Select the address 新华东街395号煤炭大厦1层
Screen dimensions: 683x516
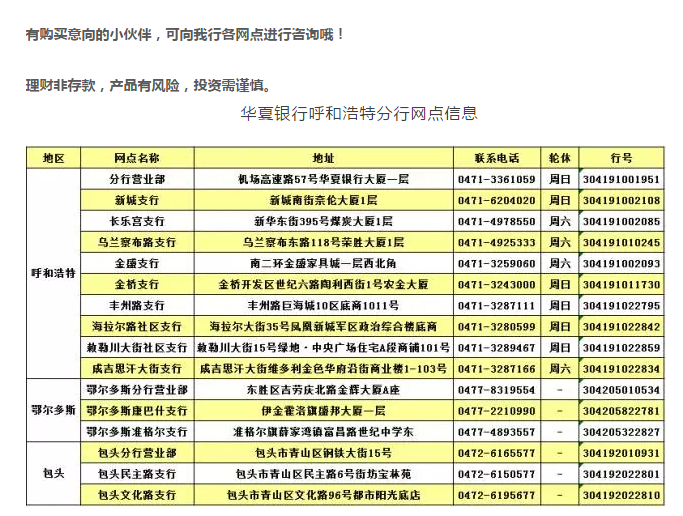[323, 221]
